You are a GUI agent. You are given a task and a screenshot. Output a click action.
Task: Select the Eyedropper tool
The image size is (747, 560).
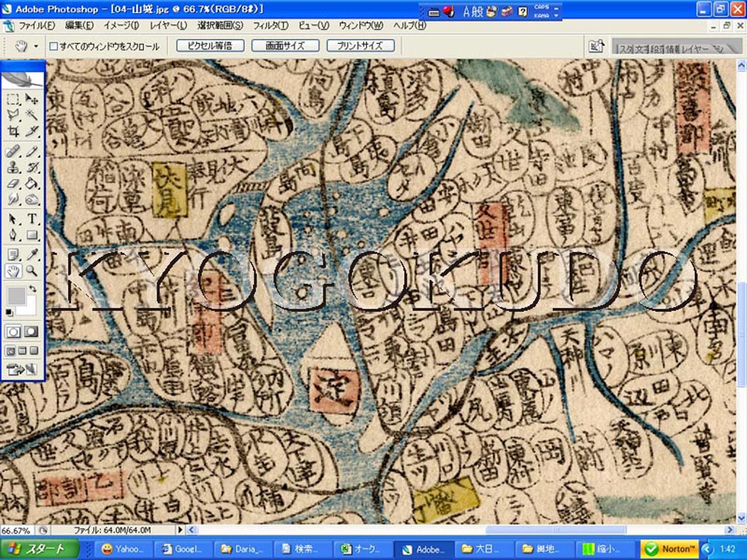(x=31, y=255)
